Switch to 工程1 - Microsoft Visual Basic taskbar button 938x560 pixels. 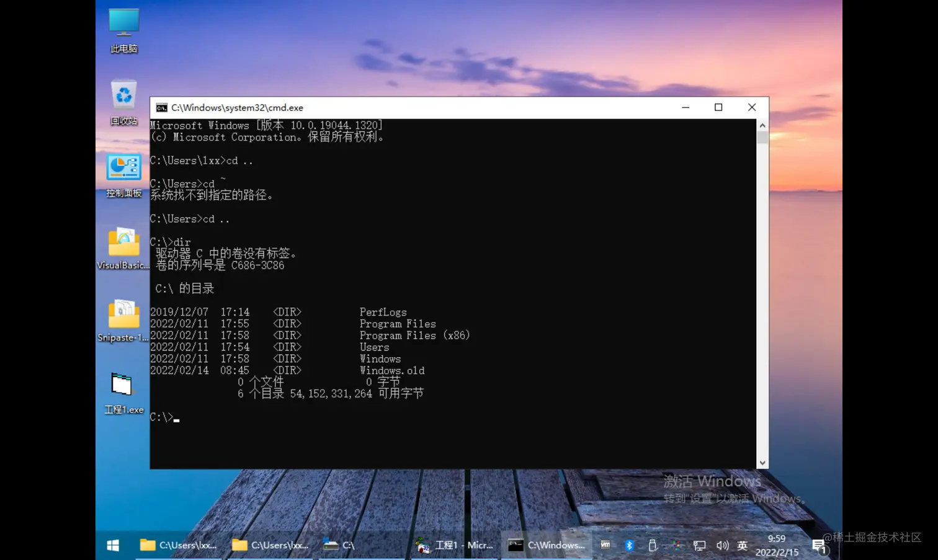coord(455,545)
